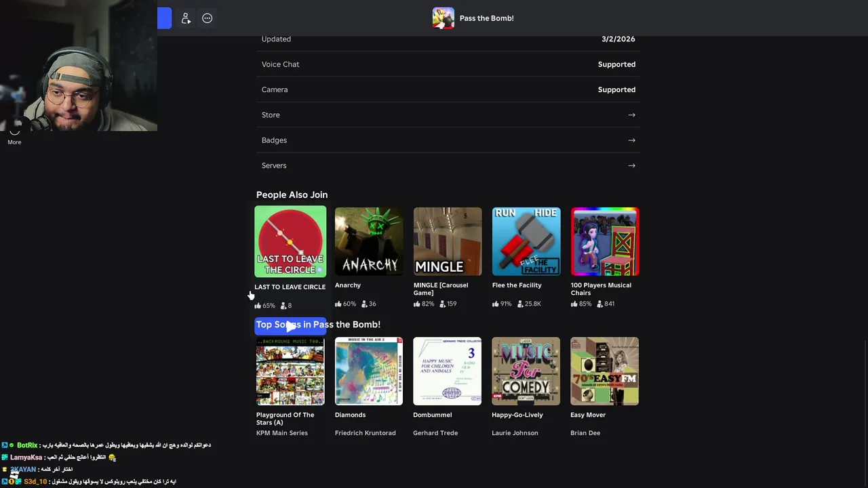Open the Anarchy game thumbnail

tap(369, 241)
